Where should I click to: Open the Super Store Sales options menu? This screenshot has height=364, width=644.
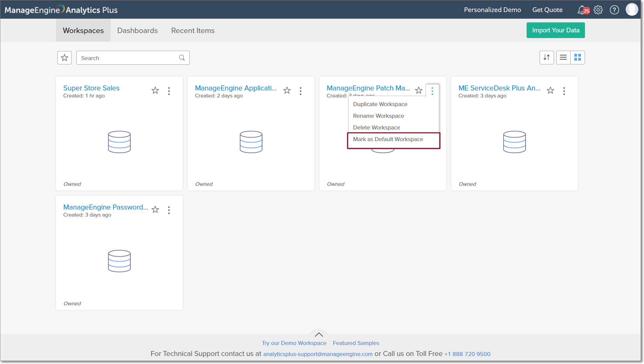pyautogui.click(x=169, y=91)
